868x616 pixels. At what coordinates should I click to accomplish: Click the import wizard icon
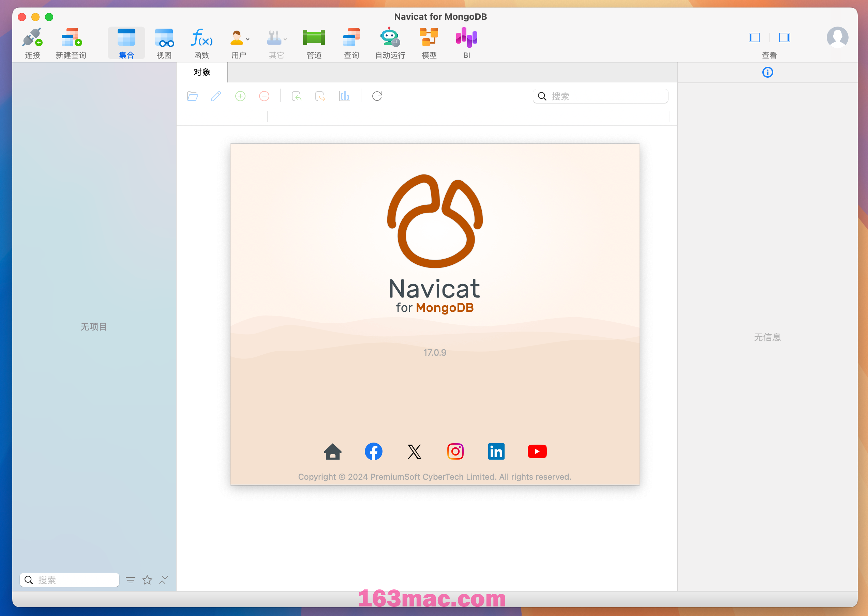tap(296, 96)
